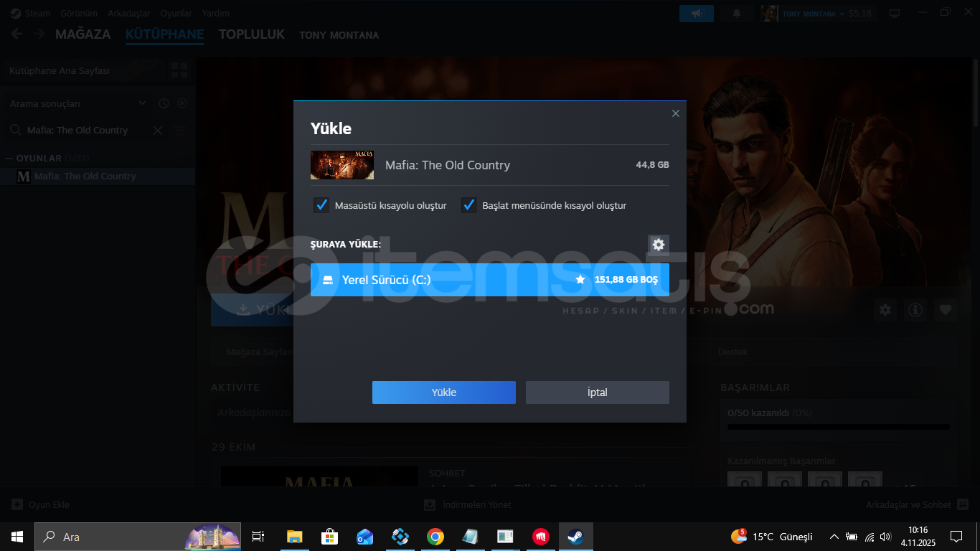Click the Windows Start button

(17, 537)
